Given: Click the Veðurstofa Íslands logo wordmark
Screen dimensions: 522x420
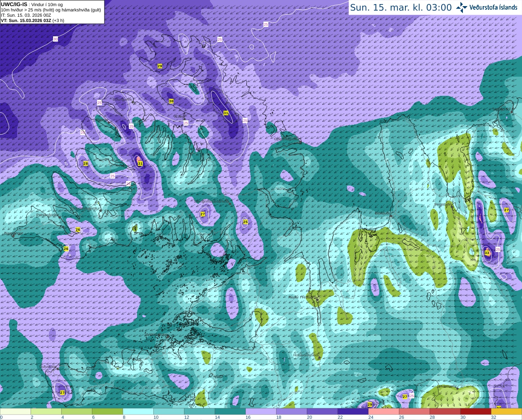Looking at the screenshot, I should 493,7.
